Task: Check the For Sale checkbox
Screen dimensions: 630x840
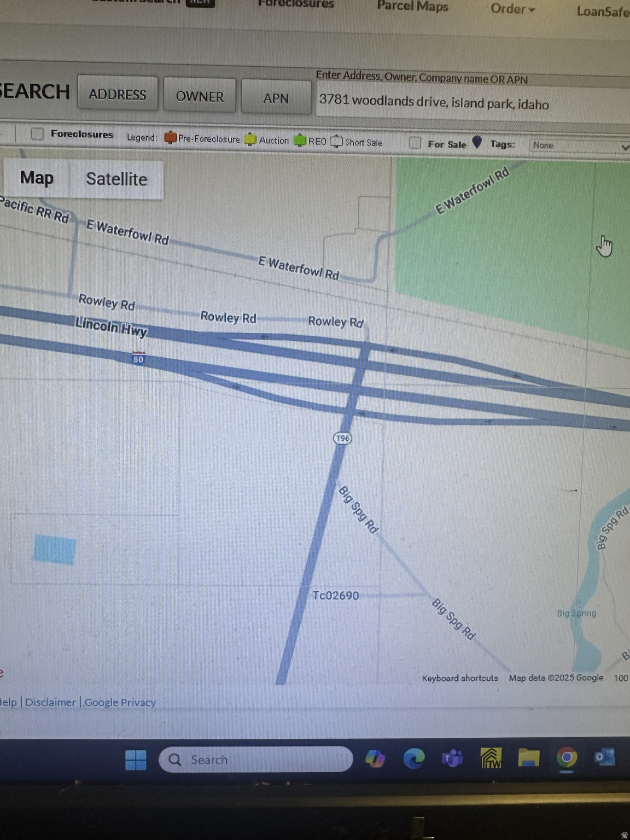Action: tap(415, 143)
